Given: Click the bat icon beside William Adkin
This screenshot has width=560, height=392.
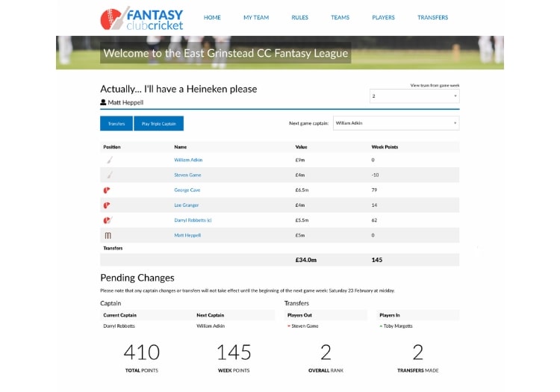Looking at the screenshot, I should tap(108, 160).
